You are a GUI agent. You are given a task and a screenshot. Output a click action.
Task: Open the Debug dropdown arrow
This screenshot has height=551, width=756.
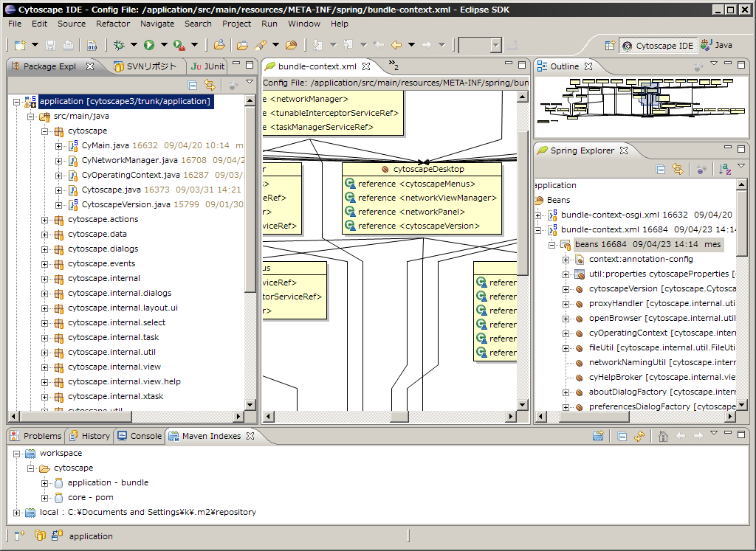[134, 45]
